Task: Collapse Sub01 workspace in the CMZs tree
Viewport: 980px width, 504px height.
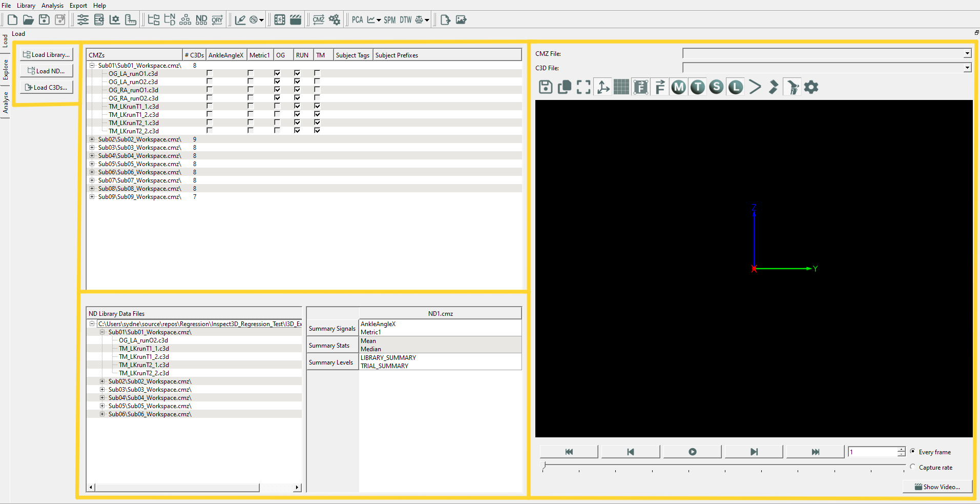Action: coord(92,66)
